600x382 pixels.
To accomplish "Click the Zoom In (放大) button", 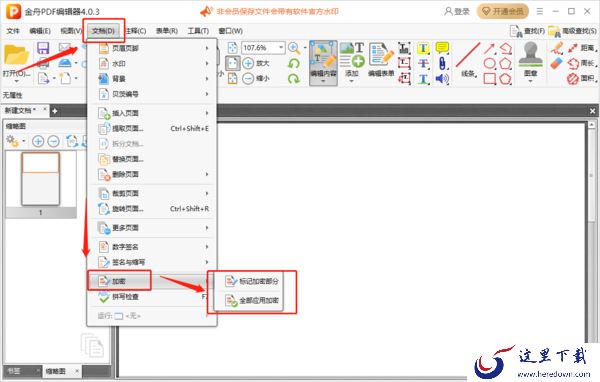I will (256, 63).
